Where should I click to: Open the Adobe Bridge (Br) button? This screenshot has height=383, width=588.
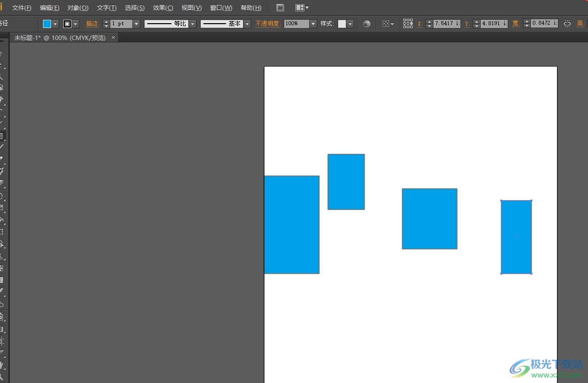pyautogui.click(x=280, y=8)
